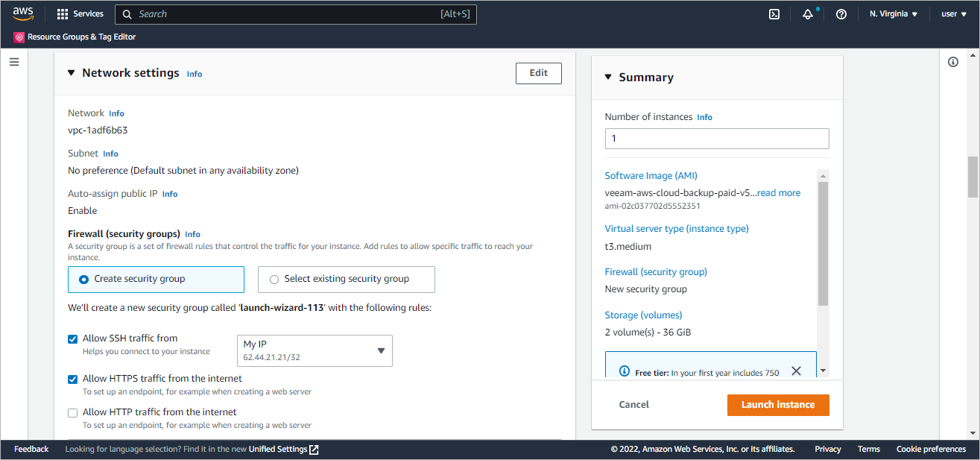
Task: Open Cookie preferences
Action: coord(932,450)
